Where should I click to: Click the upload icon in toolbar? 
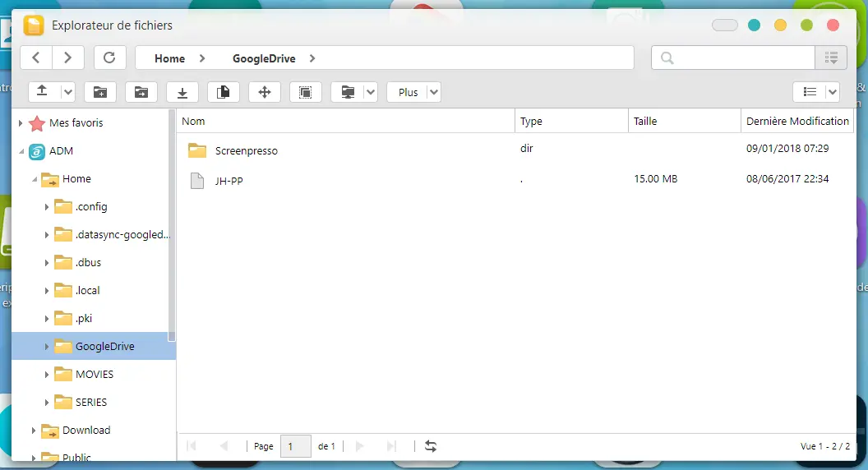pos(42,92)
